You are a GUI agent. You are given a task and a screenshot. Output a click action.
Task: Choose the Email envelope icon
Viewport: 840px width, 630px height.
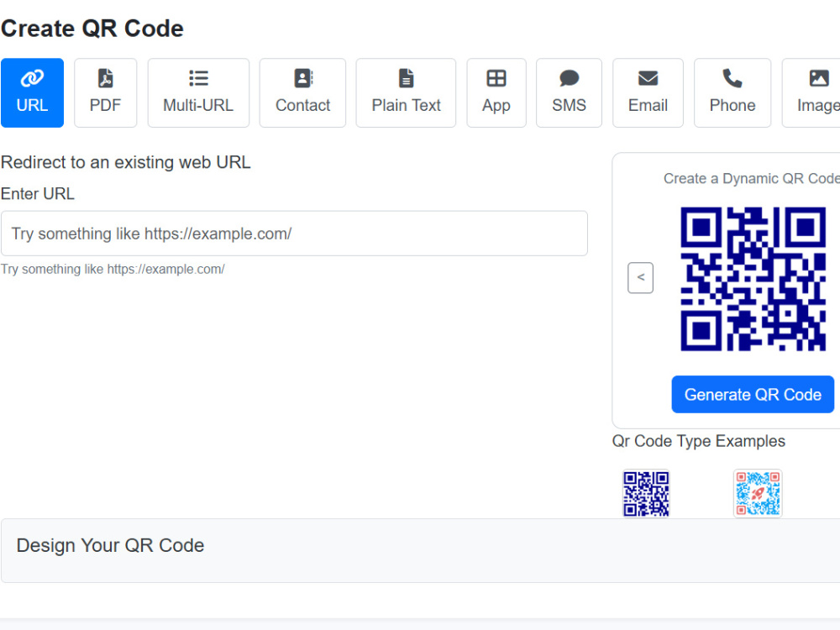[648, 78]
